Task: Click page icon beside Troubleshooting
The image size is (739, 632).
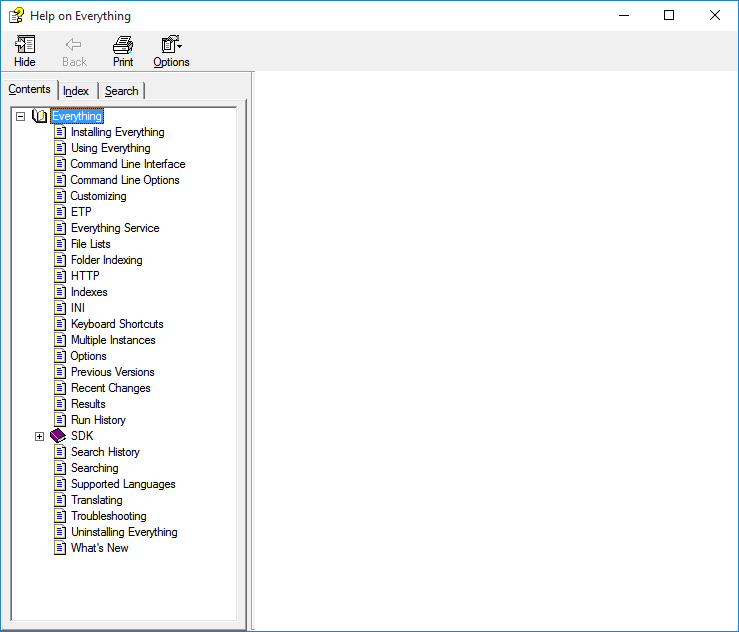Action: [60, 516]
